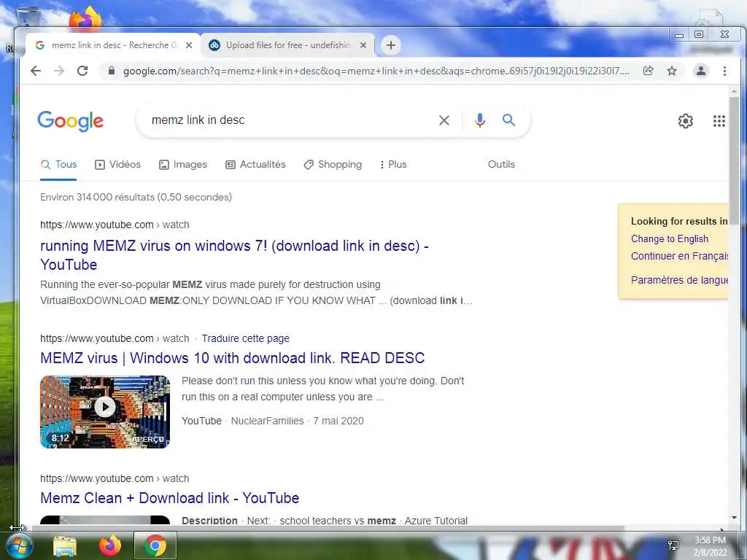This screenshot has width=747, height=560.
Task: Open 'Paramètres de langue' link
Action: coord(679,280)
